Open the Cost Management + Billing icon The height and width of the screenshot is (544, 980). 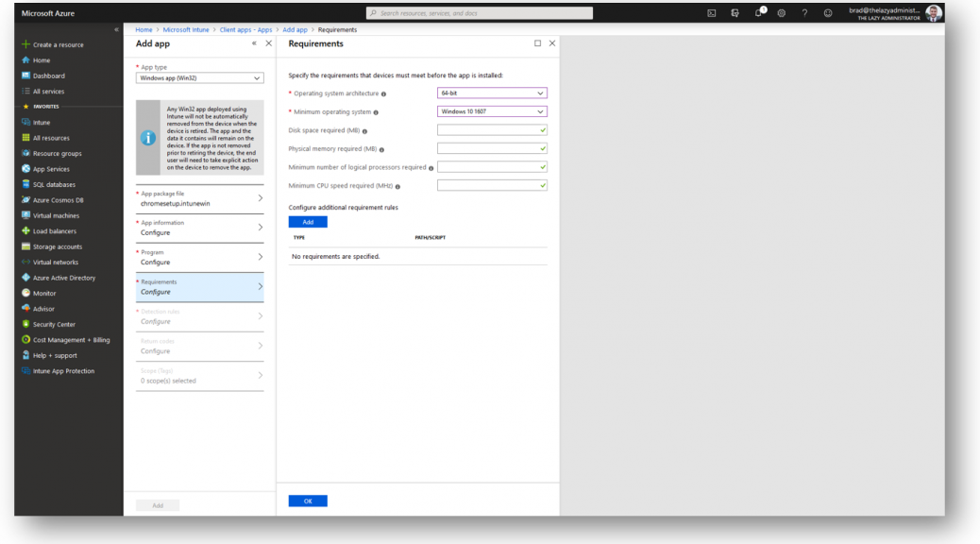click(25, 340)
